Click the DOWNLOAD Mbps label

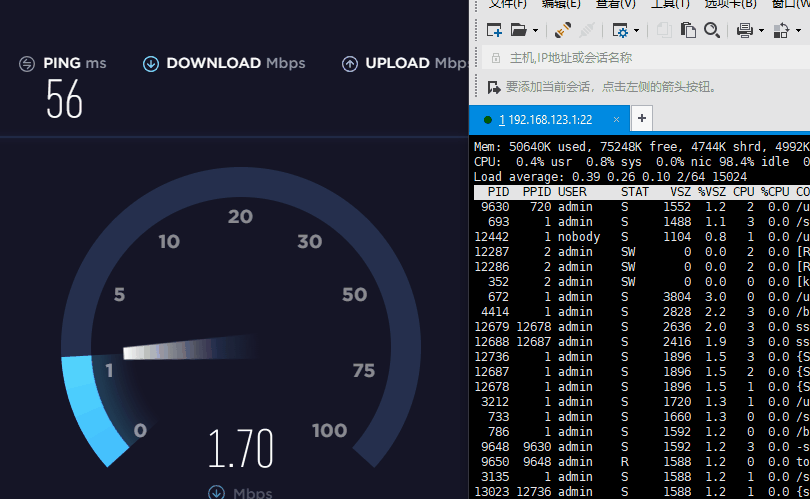click(236, 63)
